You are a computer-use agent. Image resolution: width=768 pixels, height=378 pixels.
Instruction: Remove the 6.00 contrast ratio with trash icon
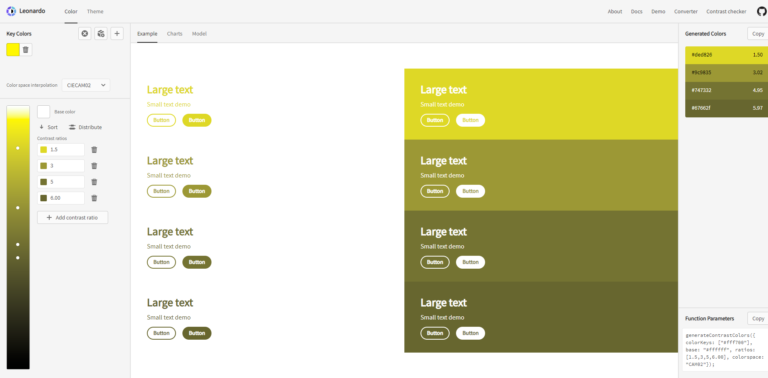95,198
